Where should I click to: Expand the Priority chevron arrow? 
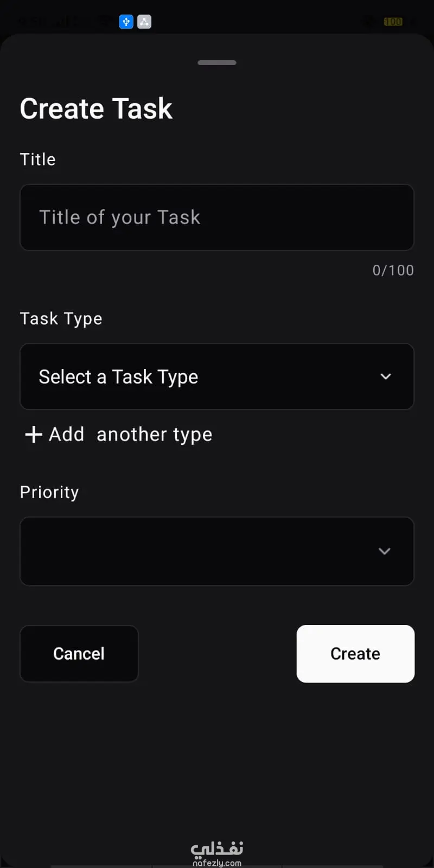385,551
